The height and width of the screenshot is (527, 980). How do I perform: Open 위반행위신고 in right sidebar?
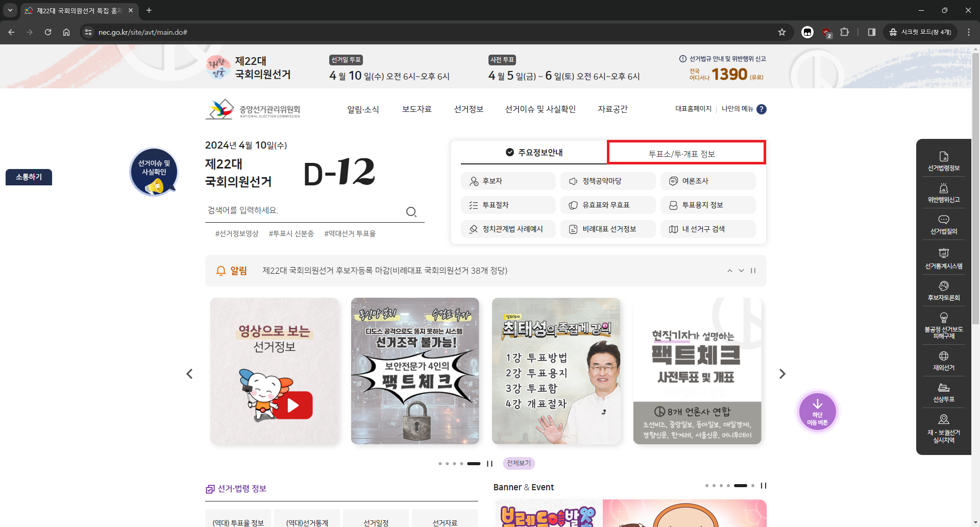943,194
